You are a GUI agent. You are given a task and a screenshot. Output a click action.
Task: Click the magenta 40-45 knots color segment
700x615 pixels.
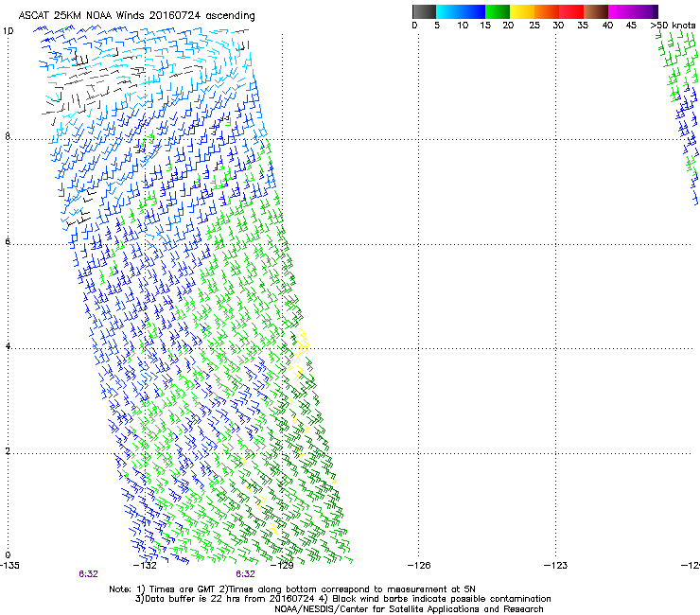pos(621,11)
